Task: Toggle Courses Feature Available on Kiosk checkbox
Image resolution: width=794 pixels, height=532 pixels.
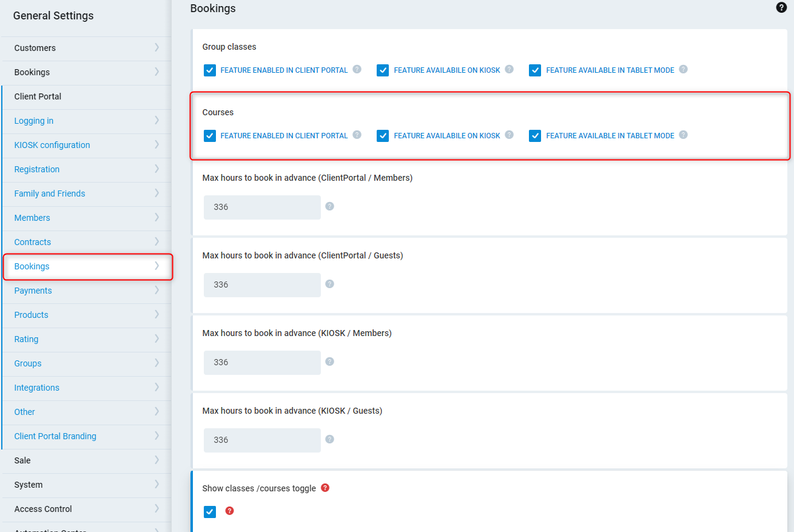Action: [383, 136]
